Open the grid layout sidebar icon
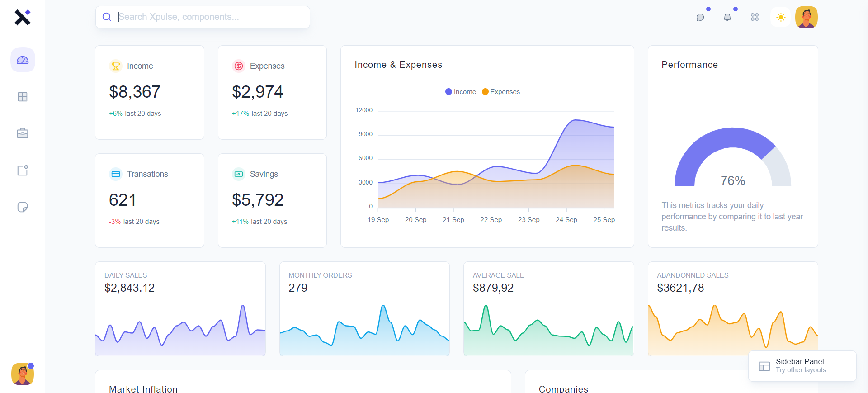The width and height of the screenshot is (868, 393). pos(23,97)
